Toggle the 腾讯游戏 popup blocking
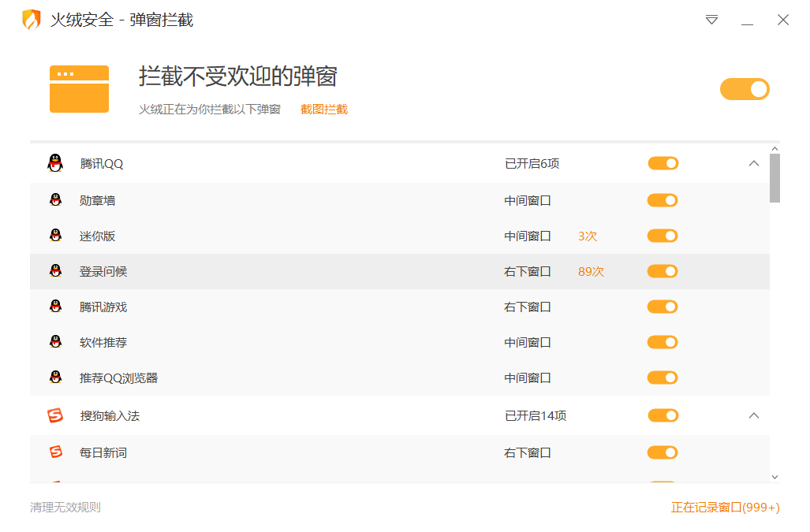Screen dimensions: 810x532 [663, 307]
